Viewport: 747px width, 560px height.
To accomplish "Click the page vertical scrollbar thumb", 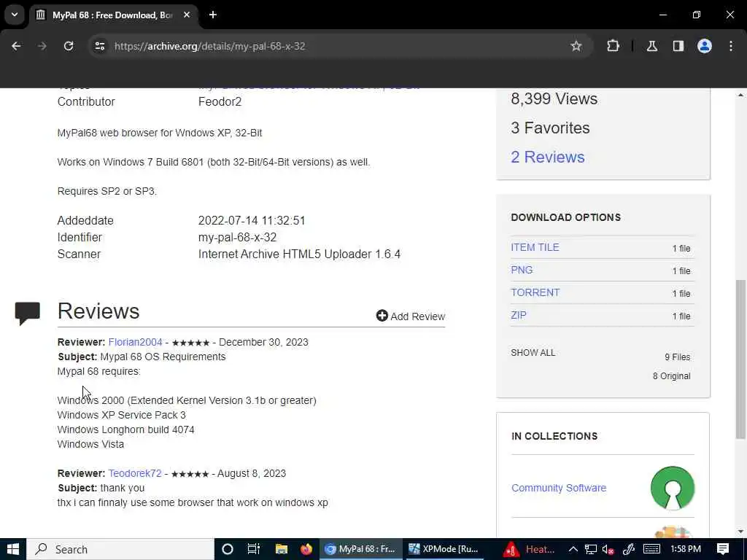I will point(740,359).
